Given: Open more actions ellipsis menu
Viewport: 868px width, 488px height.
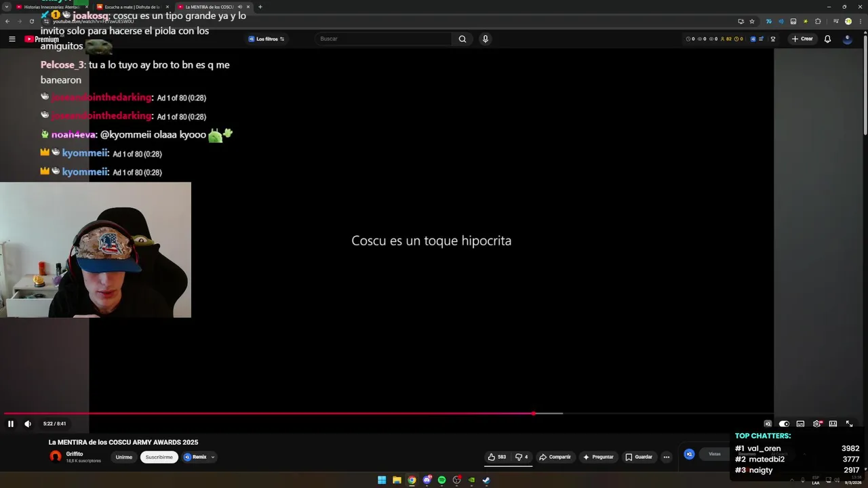Looking at the screenshot, I should [x=666, y=457].
